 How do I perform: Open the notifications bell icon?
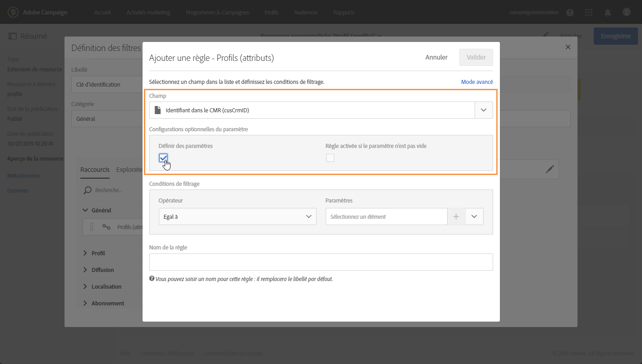pos(608,13)
